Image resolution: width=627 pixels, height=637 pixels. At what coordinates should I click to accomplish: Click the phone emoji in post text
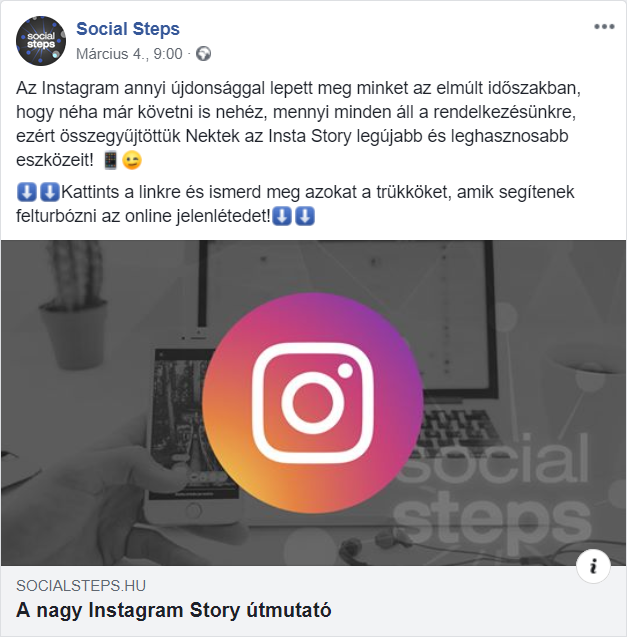[111, 161]
